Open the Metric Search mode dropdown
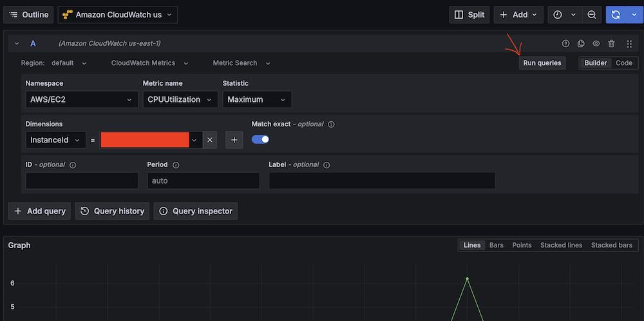This screenshot has height=321, width=644. pos(241,63)
